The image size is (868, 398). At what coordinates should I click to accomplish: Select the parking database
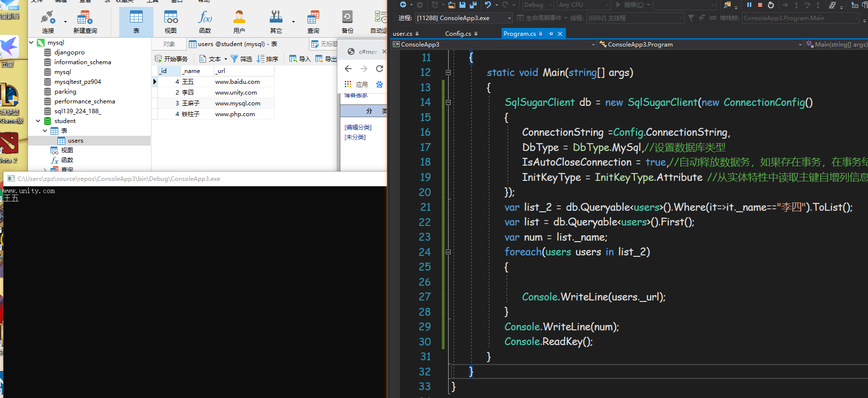(x=65, y=92)
